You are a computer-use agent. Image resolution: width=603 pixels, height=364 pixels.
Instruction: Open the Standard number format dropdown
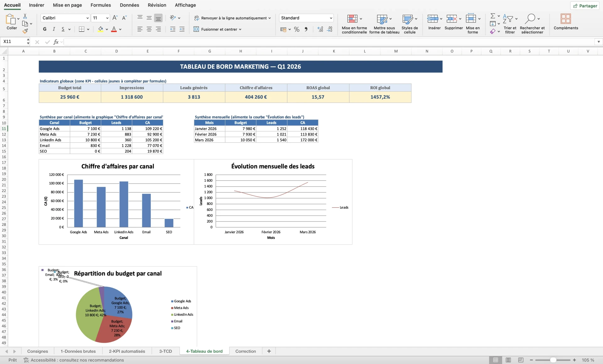[331, 18]
